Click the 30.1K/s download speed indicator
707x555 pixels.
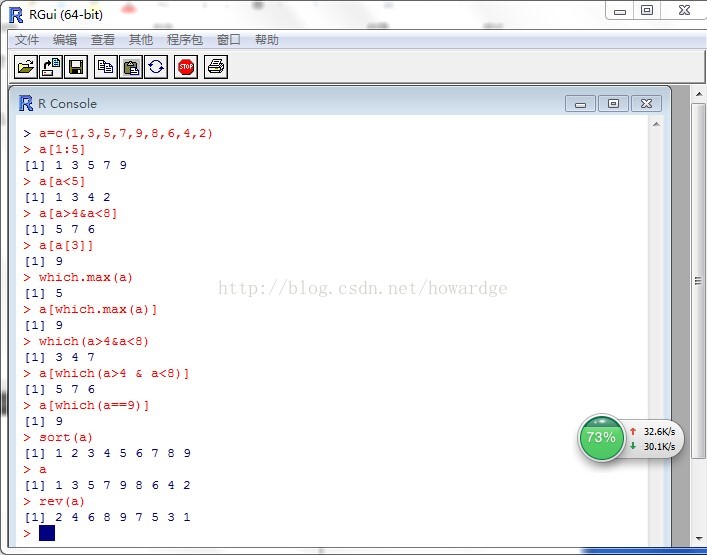(653, 446)
